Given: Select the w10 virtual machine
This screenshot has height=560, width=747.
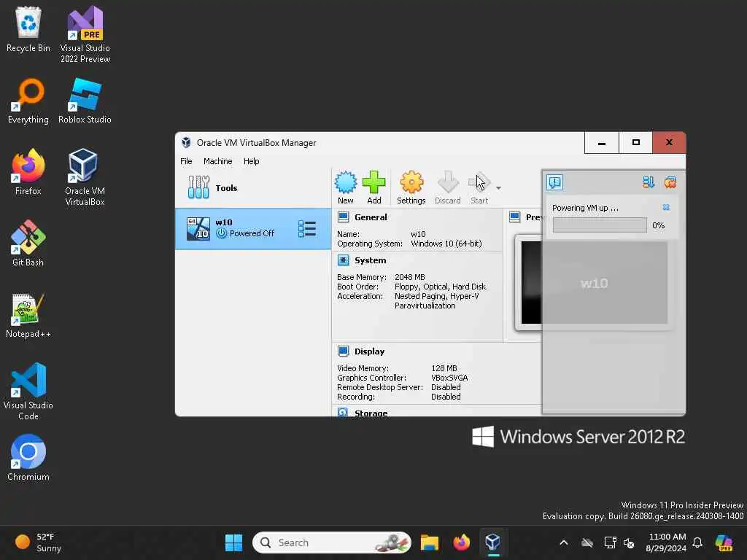Looking at the screenshot, I should coord(253,228).
